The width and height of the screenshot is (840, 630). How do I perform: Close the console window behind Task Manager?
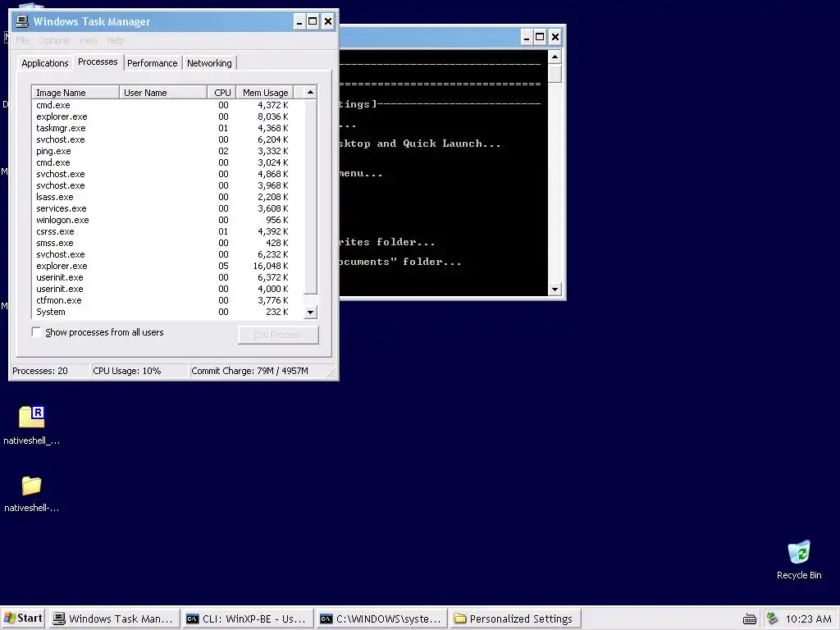coord(555,37)
